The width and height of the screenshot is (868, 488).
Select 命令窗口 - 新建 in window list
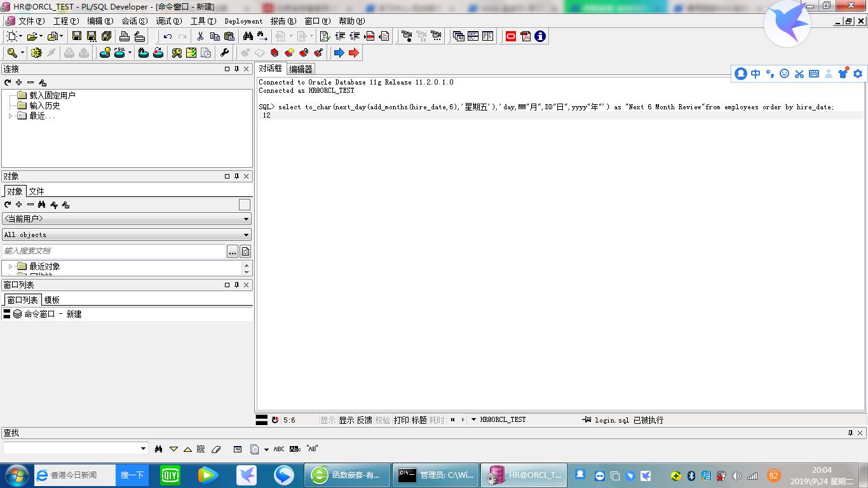pyautogui.click(x=53, y=314)
